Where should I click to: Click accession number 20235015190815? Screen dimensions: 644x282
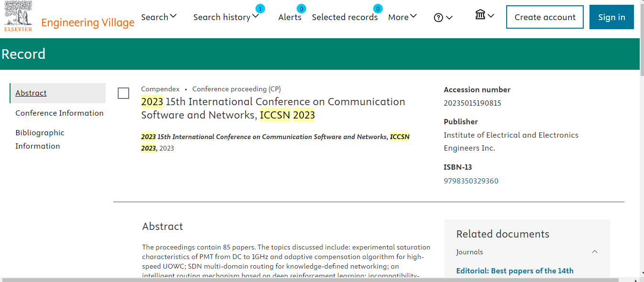pyautogui.click(x=472, y=103)
